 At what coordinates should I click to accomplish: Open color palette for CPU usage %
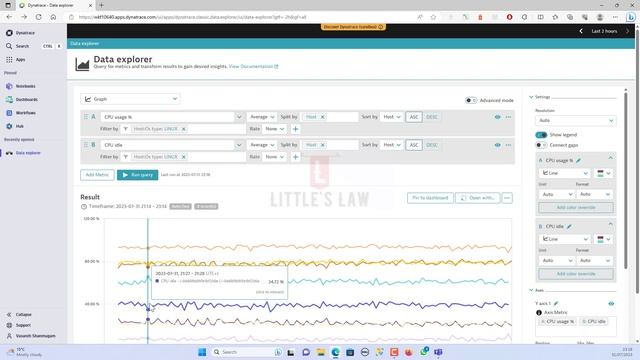604,173
